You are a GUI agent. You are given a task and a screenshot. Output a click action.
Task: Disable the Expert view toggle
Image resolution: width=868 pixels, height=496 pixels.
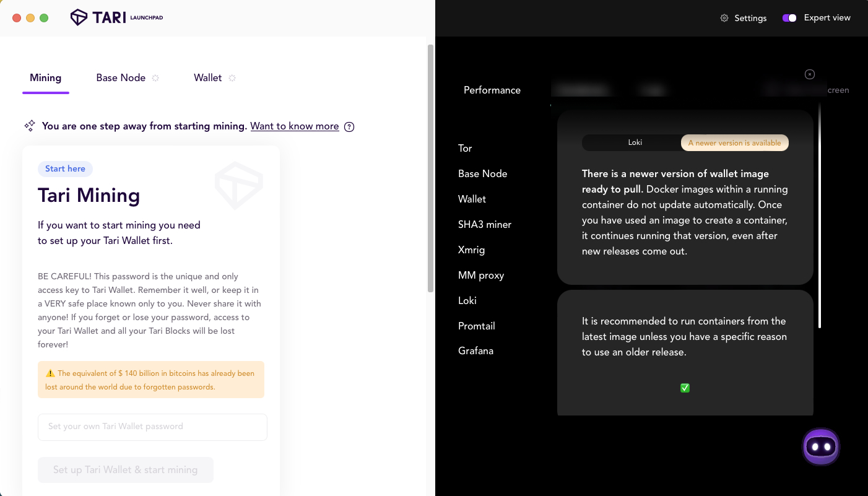[789, 18]
